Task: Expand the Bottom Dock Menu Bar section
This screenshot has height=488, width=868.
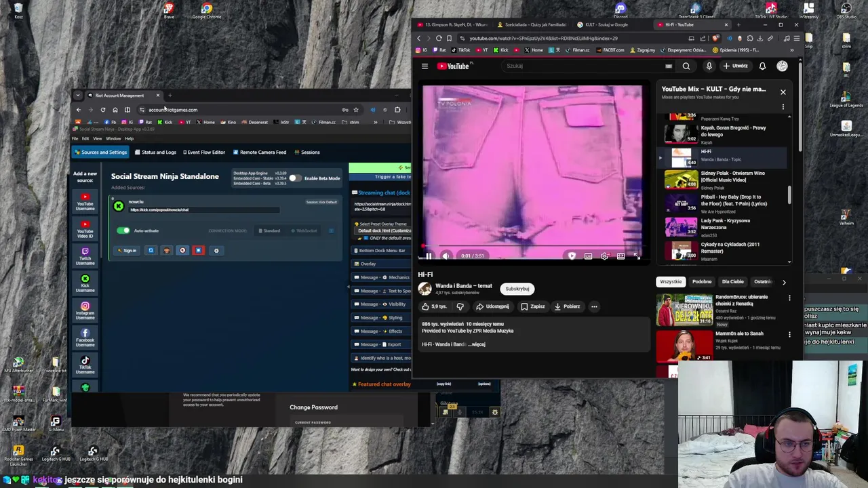Action: point(381,250)
